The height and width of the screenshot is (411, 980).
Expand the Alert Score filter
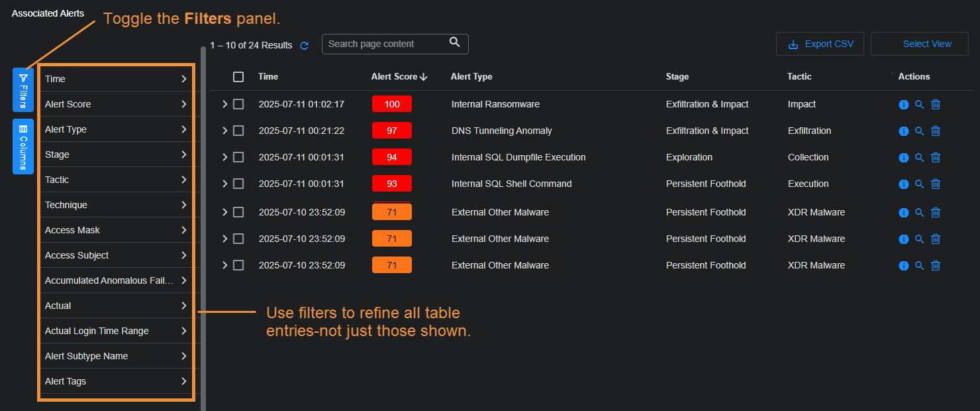(x=116, y=104)
